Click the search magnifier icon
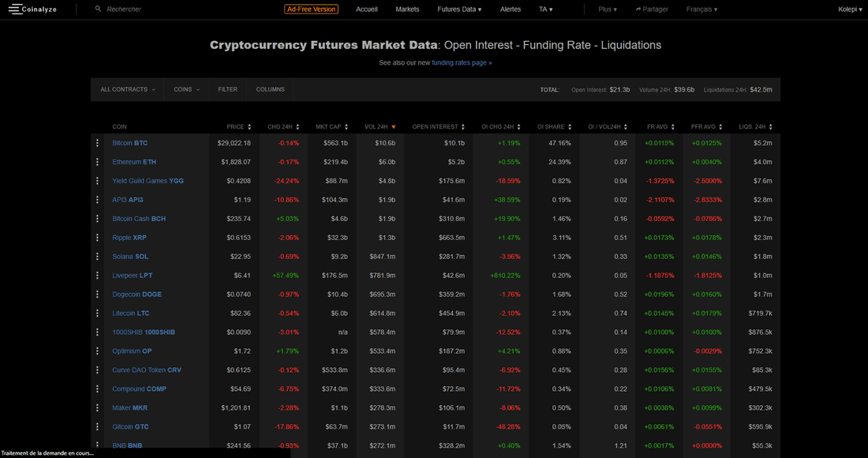 [98, 9]
